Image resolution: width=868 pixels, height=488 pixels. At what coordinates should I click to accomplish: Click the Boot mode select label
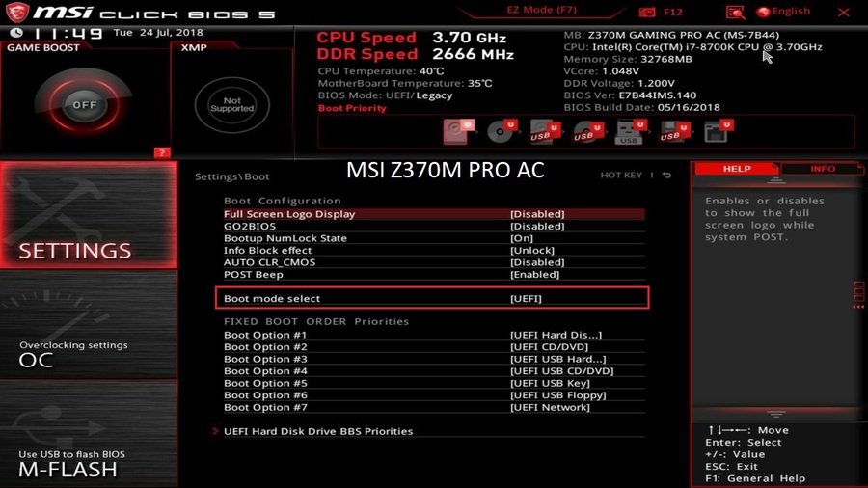tap(272, 299)
